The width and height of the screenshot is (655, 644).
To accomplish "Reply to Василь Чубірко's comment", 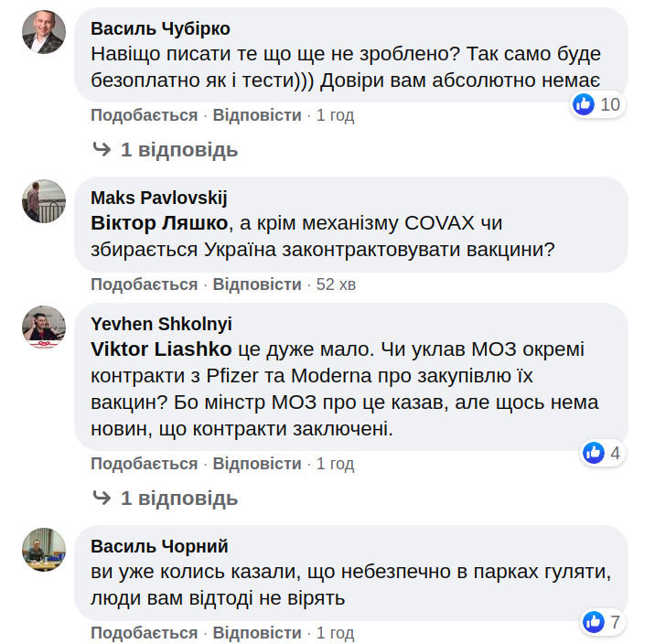I will 257,115.
